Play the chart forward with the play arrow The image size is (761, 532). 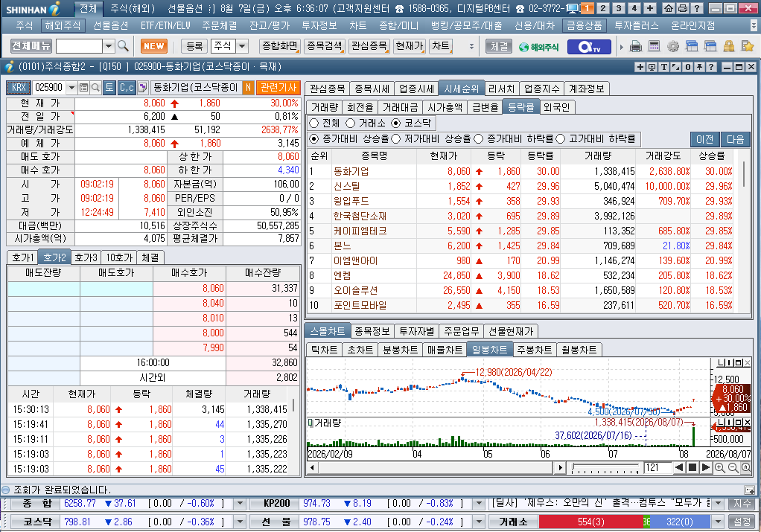(x=706, y=467)
